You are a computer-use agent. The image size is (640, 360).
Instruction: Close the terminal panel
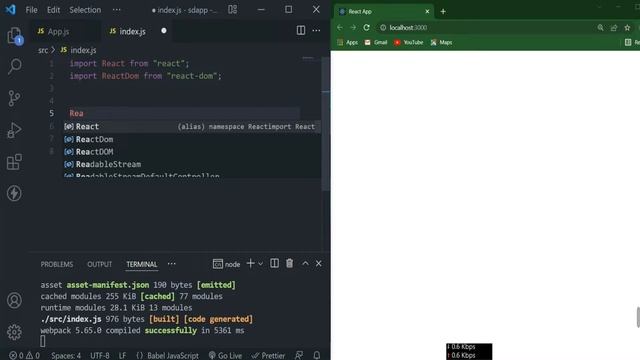319,264
